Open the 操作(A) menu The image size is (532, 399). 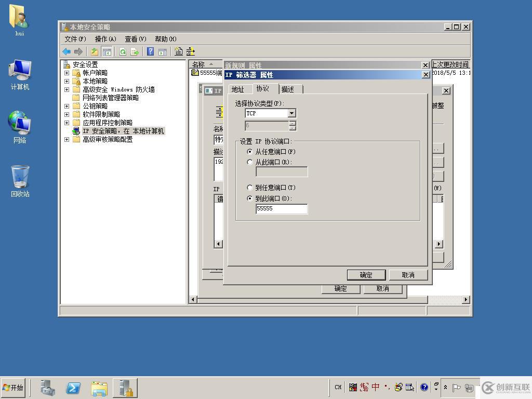[x=105, y=39]
